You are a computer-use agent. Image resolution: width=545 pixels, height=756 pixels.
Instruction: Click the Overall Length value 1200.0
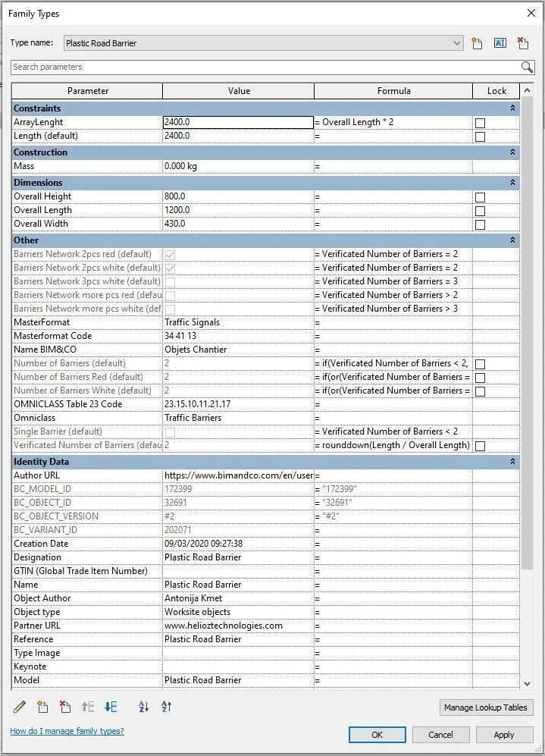177,210
